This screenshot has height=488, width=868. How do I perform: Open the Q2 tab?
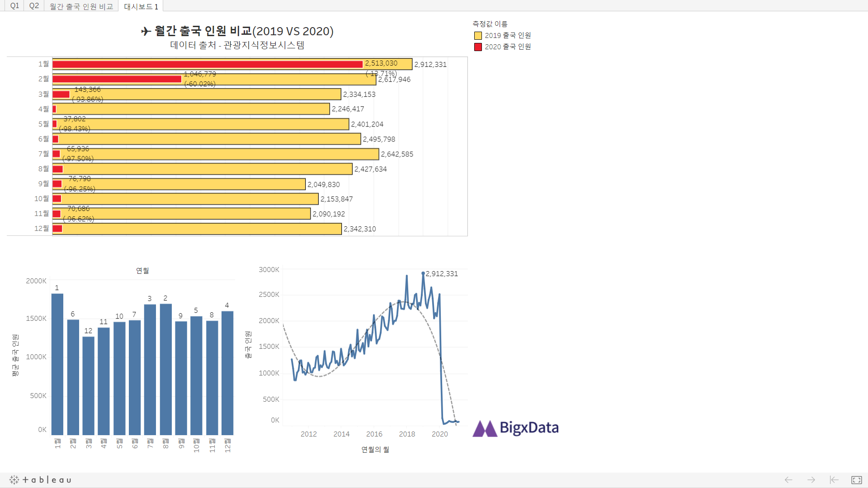[x=34, y=6]
